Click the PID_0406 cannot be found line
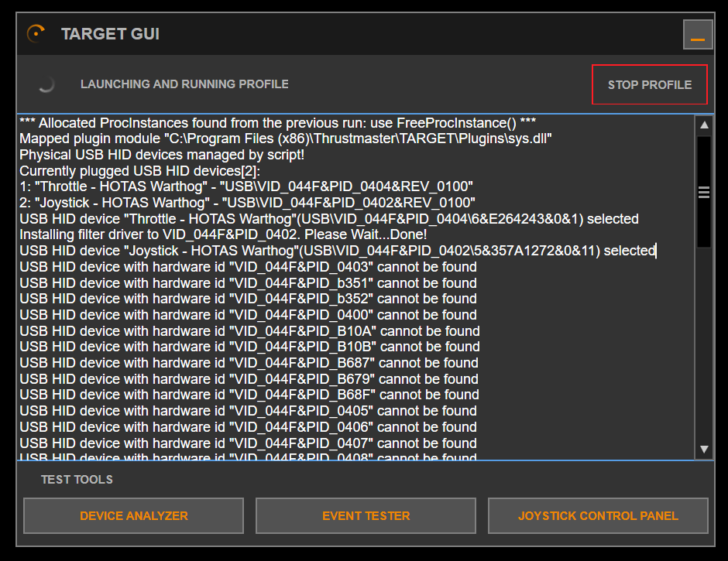The image size is (728, 561). click(x=248, y=427)
